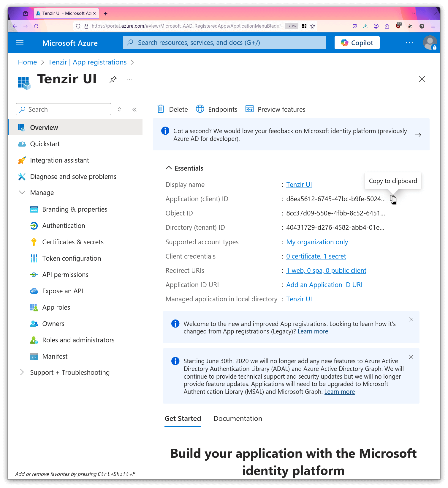Collapse the Essentials section
The width and height of the screenshot is (448, 488).
(x=169, y=168)
